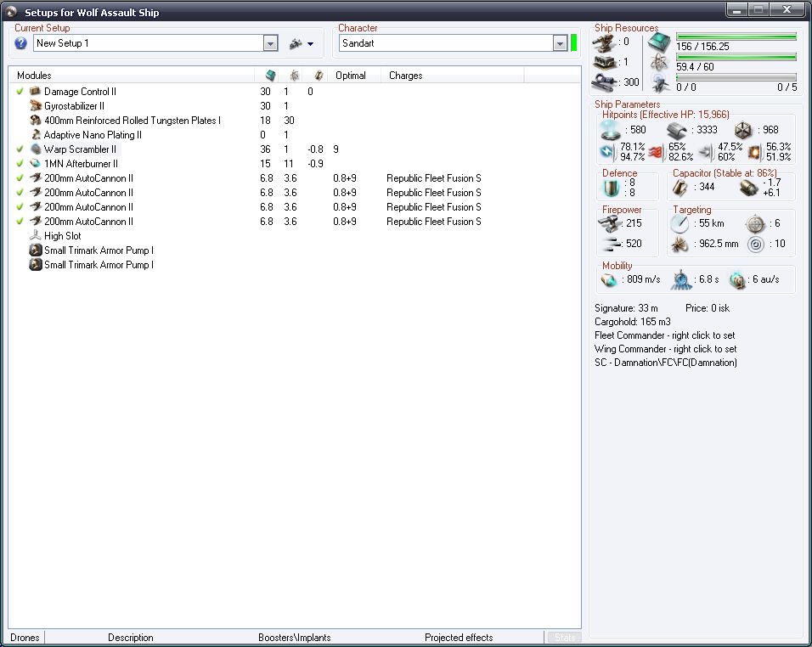
Task: Click the Damage Control II module icon
Action: click(x=35, y=91)
